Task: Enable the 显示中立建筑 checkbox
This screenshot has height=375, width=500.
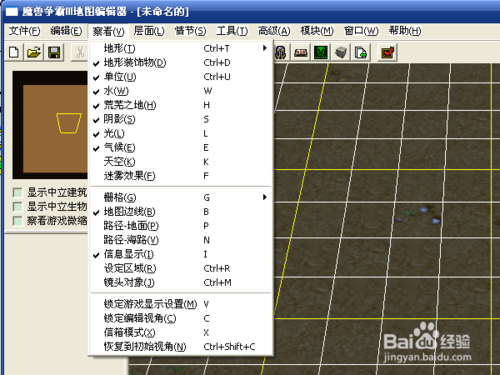Action: (17, 192)
